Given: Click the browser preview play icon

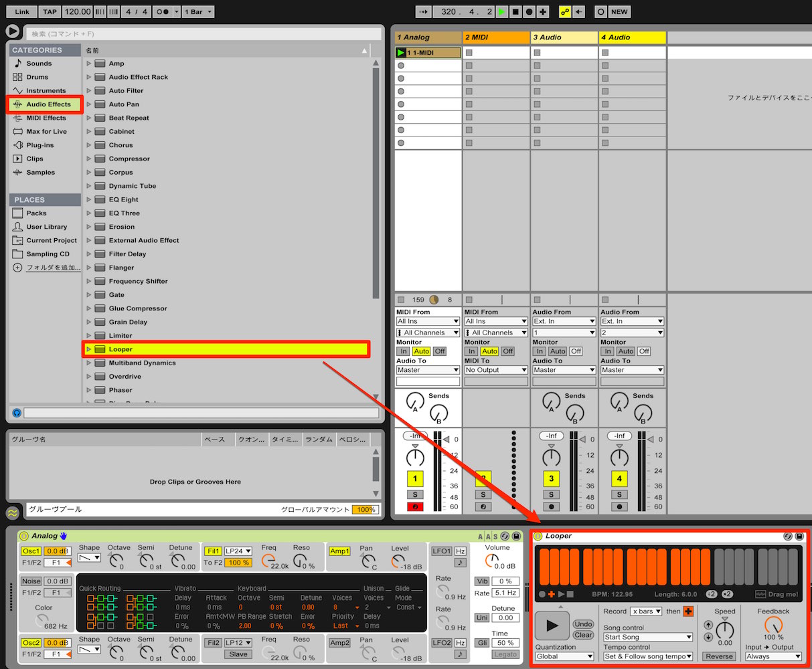Looking at the screenshot, I should pos(12,31).
